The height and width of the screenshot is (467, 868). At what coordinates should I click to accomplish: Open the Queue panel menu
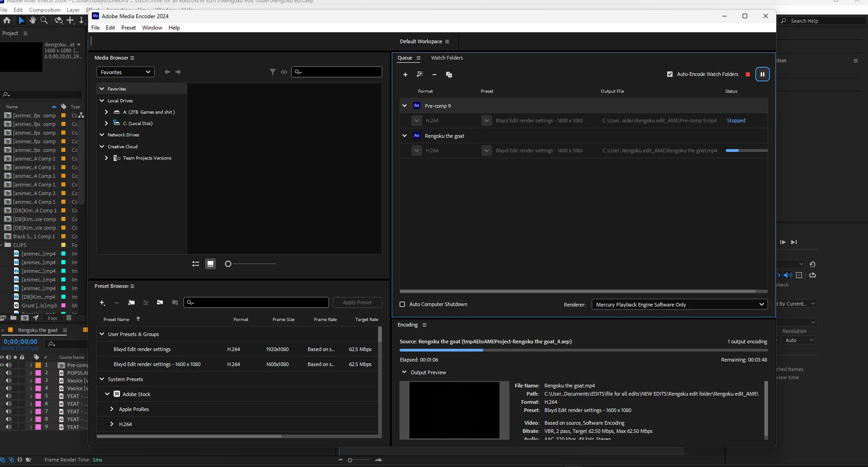tap(419, 58)
